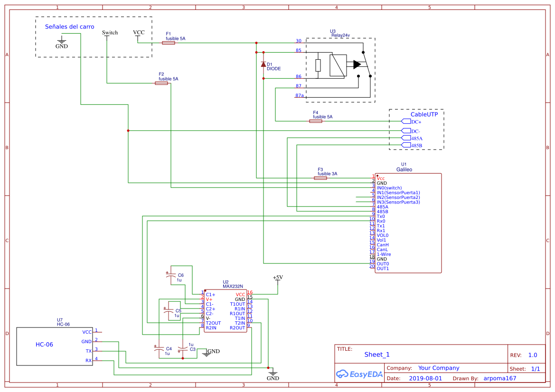Viewport: 555px width, 392px height.
Task: Click the relay coil symbol in U3
Action: point(338,65)
